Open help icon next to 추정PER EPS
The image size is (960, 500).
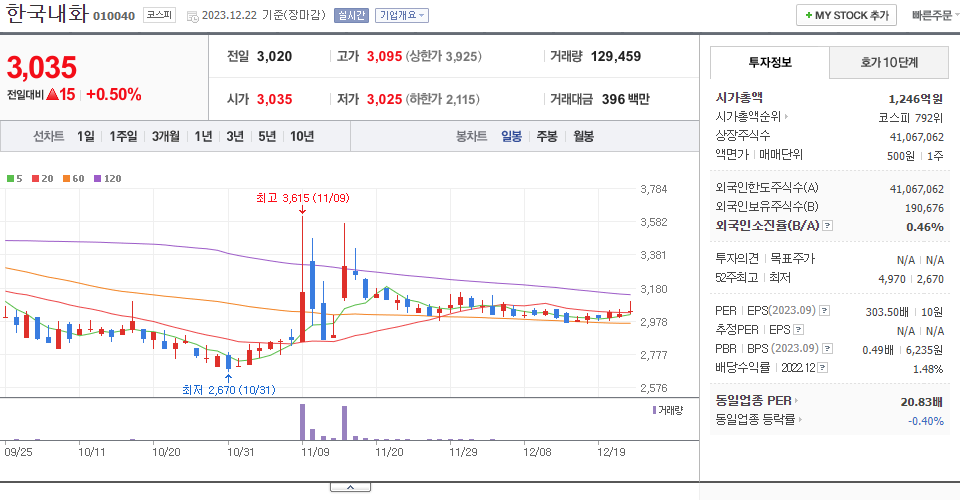pos(798,330)
